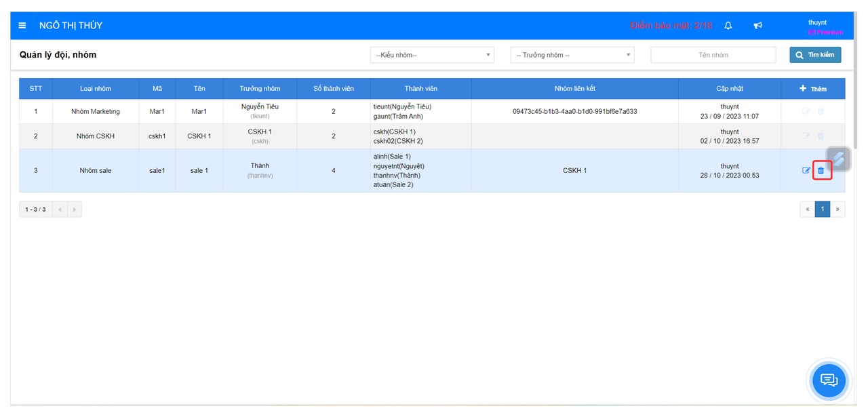The image size is (868, 417).
Task: Click edit icon for Nhóm Marketing row
Action: coord(806,111)
